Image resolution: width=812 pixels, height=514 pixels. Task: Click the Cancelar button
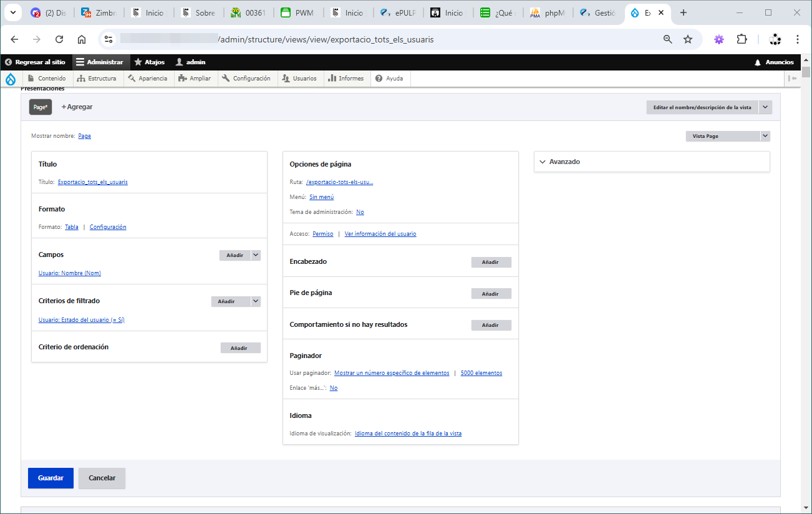coord(102,478)
